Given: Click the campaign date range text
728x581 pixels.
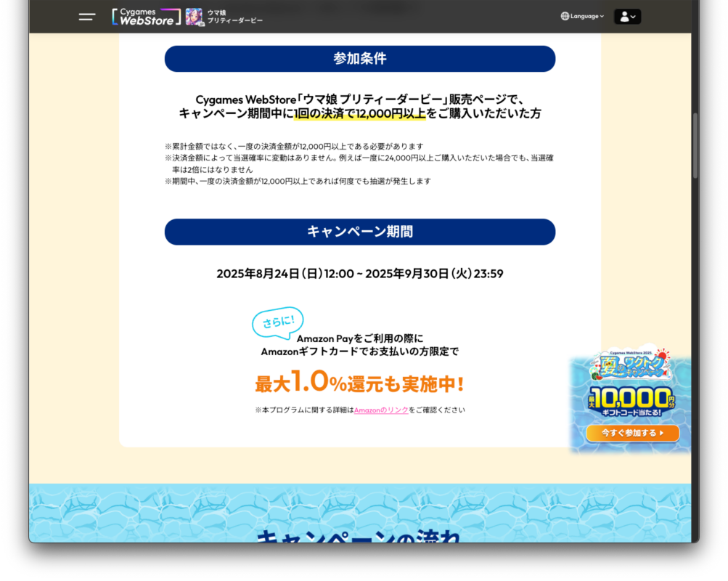Looking at the screenshot, I should 359,274.
